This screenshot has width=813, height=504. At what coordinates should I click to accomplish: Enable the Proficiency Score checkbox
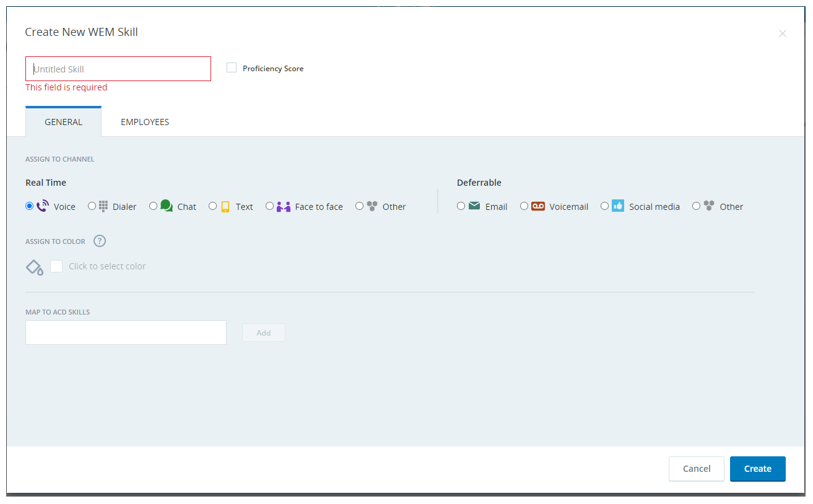pos(232,68)
